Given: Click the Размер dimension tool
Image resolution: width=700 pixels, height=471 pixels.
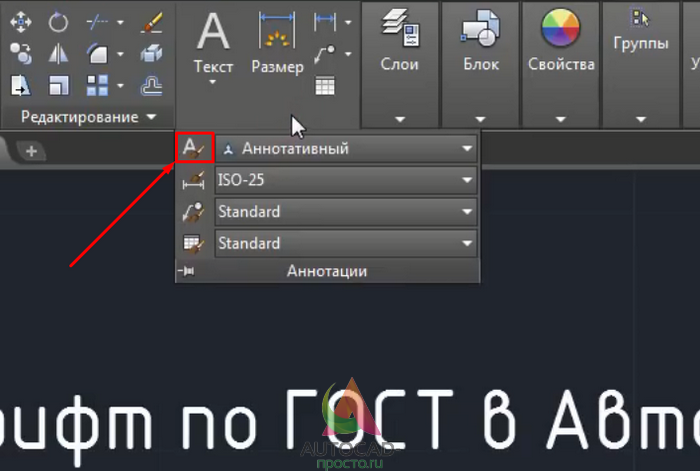Looking at the screenshot, I should pyautogui.click(x=277, y=42).
